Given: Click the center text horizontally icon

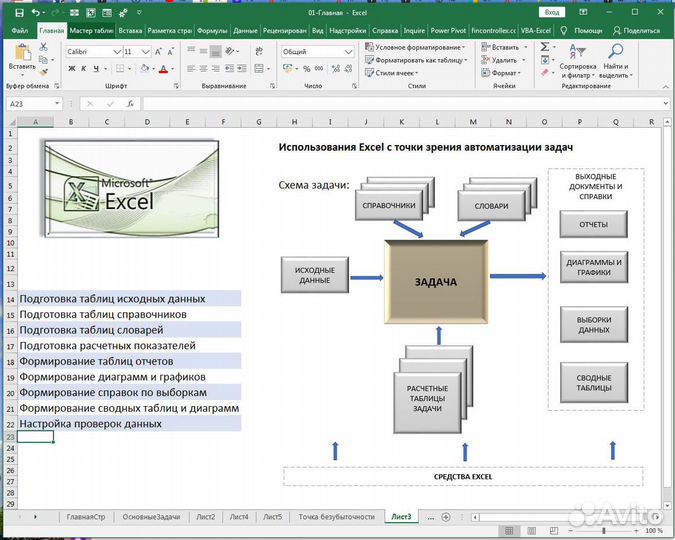Looking at the screenshot, I should (204, 68).
